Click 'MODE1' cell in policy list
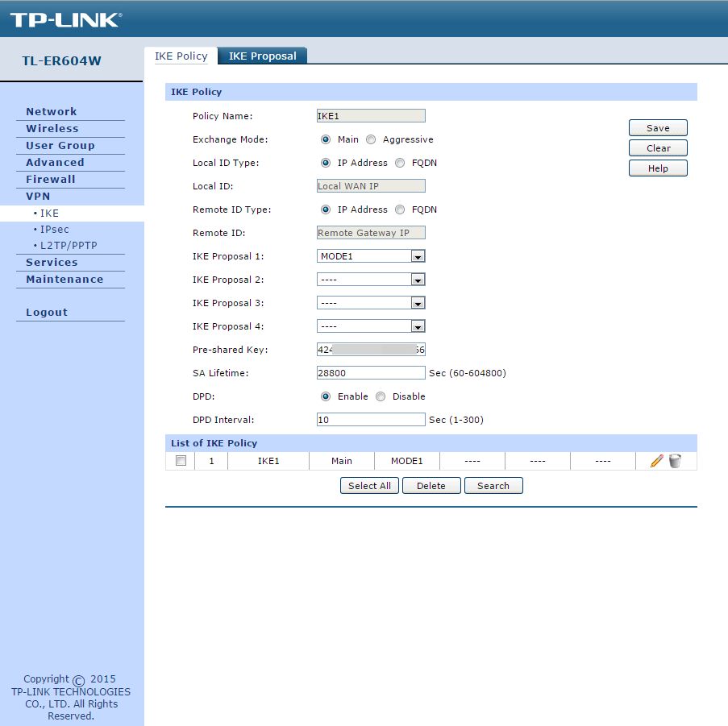Viewport: 728px width, 726px height. pos(406,461)
